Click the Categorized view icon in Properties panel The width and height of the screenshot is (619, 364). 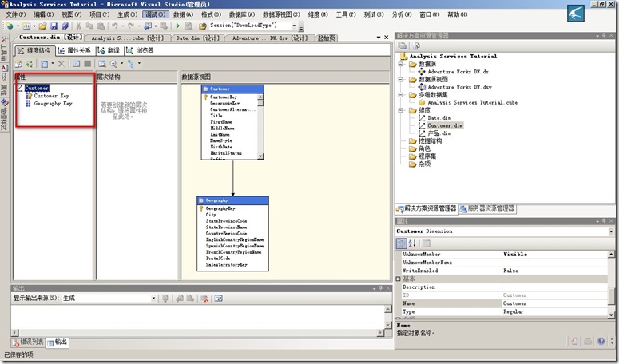[401, 243]
